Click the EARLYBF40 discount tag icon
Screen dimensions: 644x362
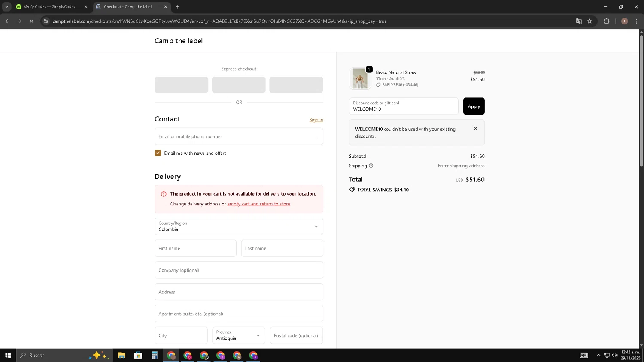(378, 85)
